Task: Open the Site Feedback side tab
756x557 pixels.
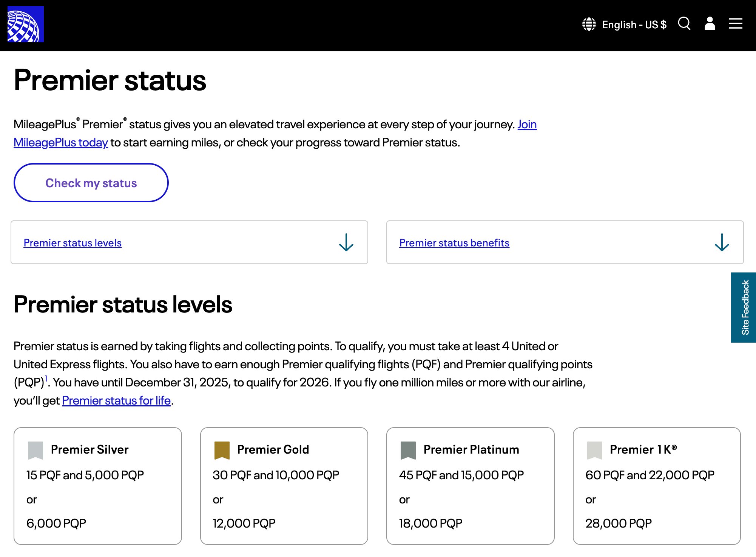Action: point(744,307)
